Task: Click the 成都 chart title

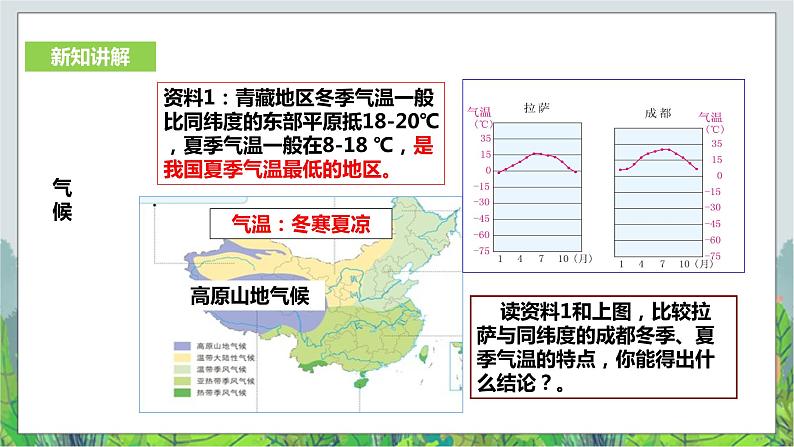Action: [x=658, y=113]
